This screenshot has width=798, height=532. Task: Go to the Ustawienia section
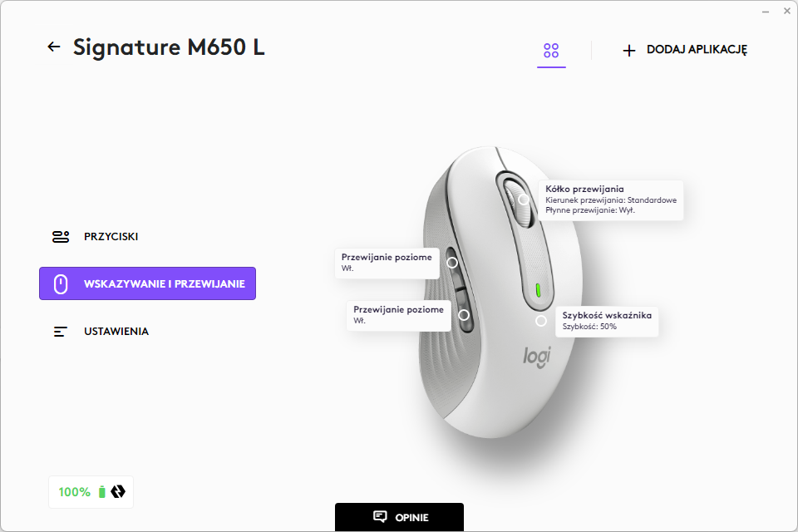[116, 332]
